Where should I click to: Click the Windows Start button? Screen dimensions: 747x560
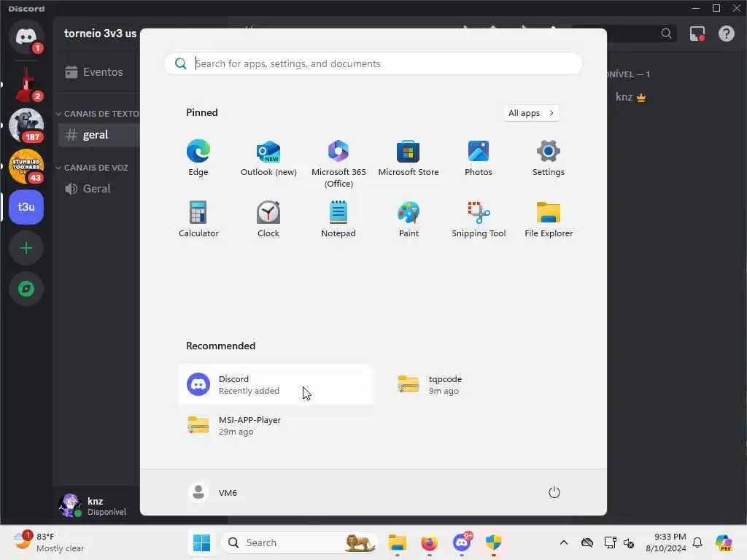pyautogui.click(x=201, y=542)
